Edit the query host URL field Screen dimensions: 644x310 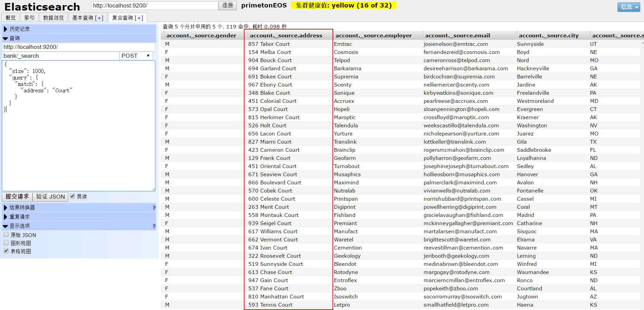click(78, 47)
